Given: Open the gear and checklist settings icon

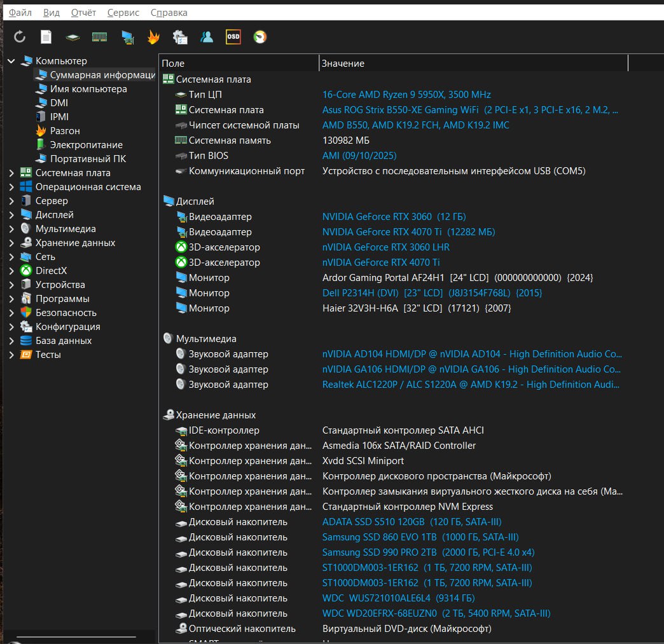Looking at the screenshot, I should click(x=180, y=37).
